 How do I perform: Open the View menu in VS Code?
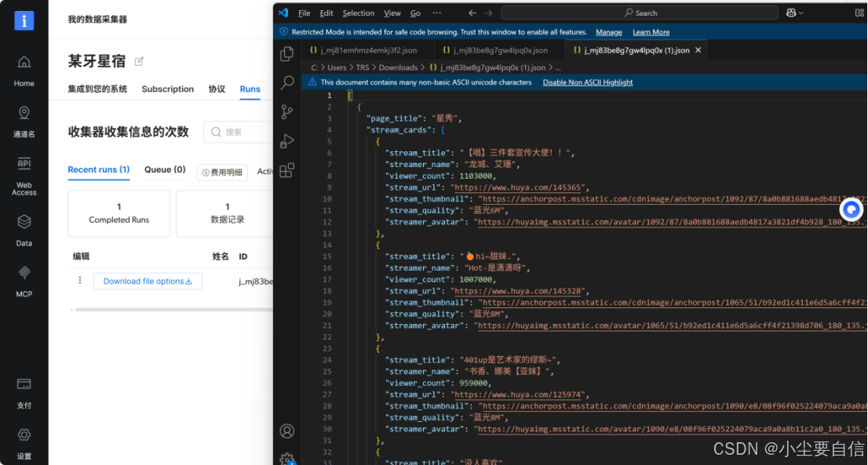tap(392, 13)
